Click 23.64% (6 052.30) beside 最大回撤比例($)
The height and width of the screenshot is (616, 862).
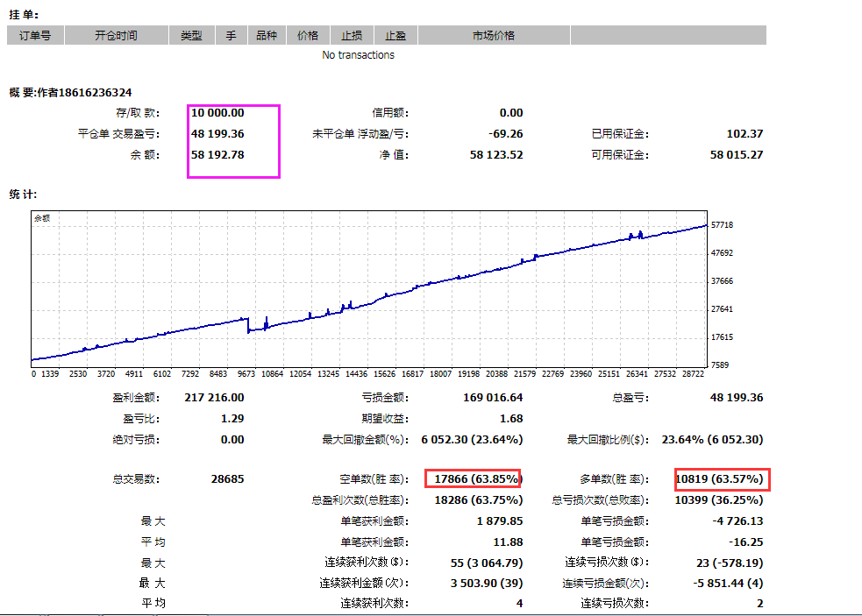coord(712,439)
